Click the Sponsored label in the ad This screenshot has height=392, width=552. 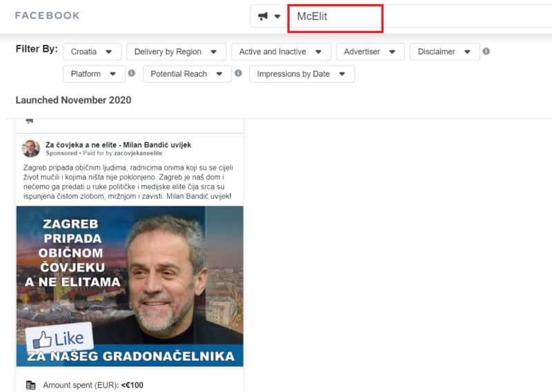(x=61, y=153)
